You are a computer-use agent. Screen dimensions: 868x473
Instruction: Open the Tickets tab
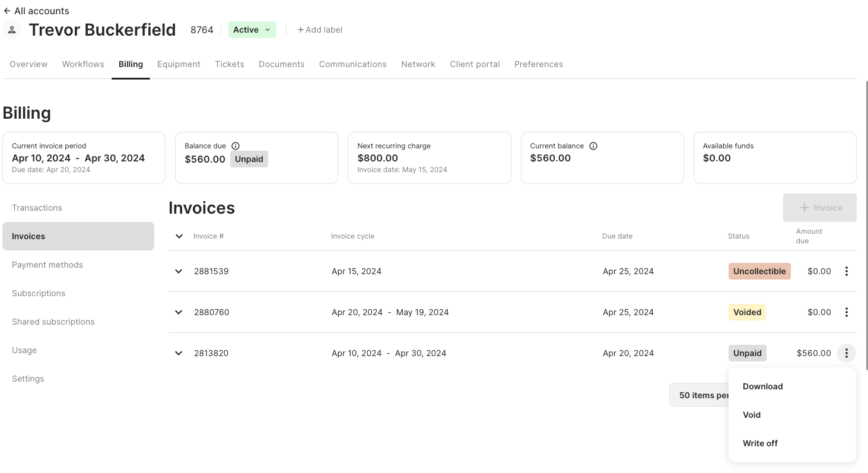230,64
